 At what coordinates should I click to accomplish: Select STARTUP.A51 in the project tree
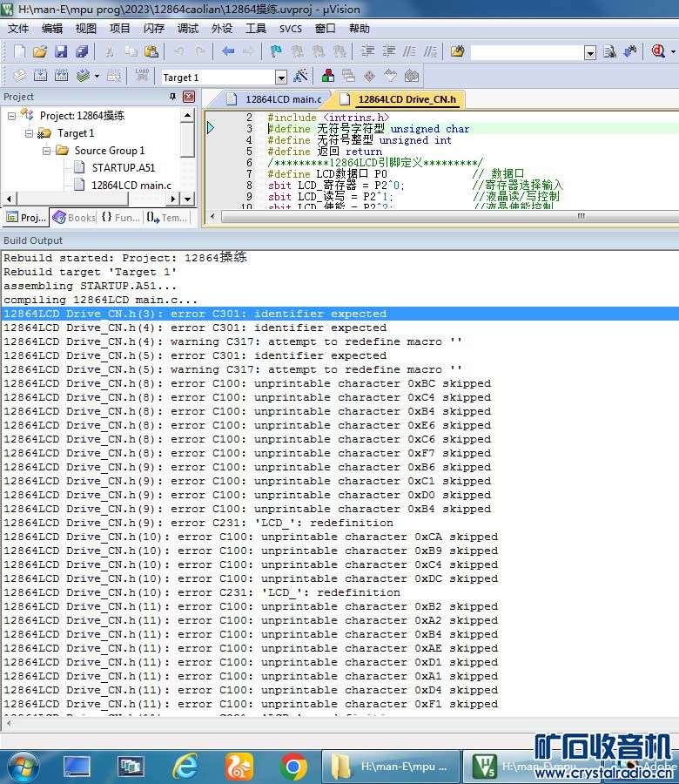[124, 167]
